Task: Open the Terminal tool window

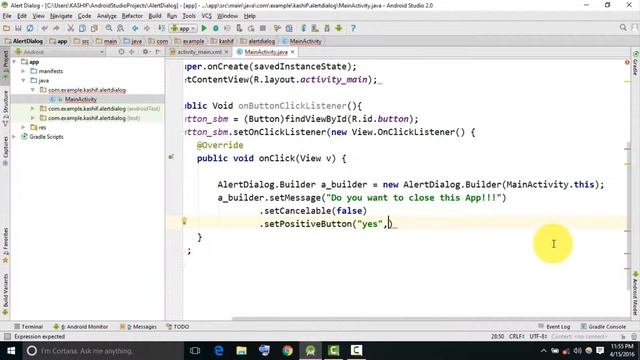Action: (x=28, y=327)
